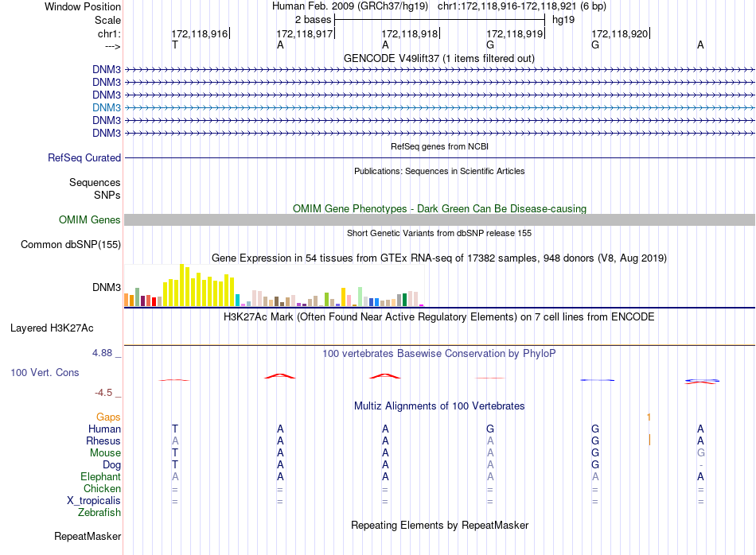Click the X_tropicalis alignment row label
This screenshot has height=555, width=756.
tap(94, 501)
